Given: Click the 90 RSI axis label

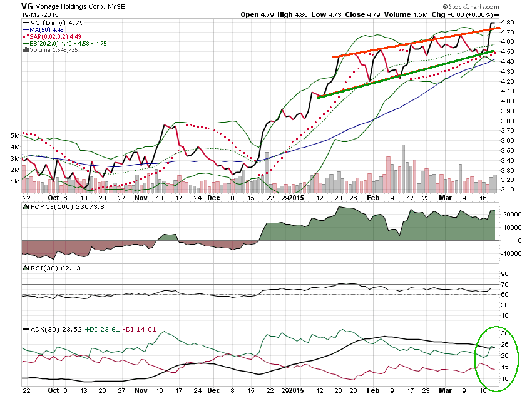Looking at the screenshot, I should (505, 274).
